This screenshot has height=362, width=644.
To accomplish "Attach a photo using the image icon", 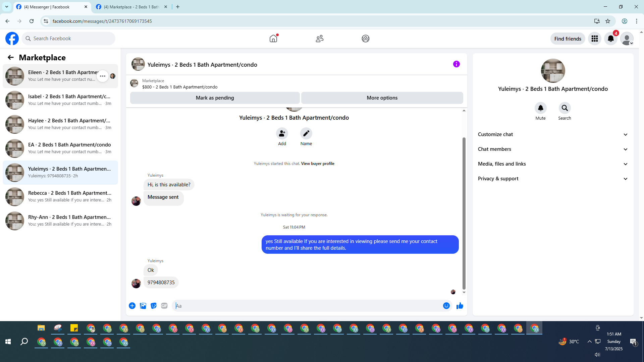I will [143, 306].
